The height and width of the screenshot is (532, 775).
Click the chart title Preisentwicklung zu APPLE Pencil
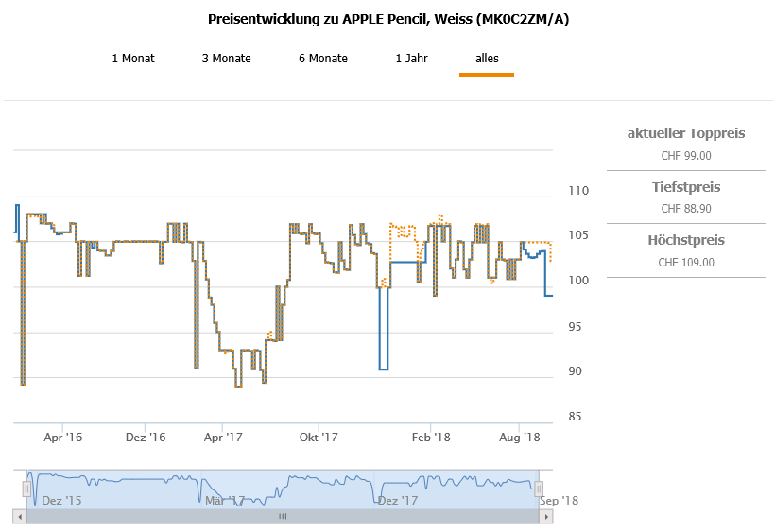point(387,19)
